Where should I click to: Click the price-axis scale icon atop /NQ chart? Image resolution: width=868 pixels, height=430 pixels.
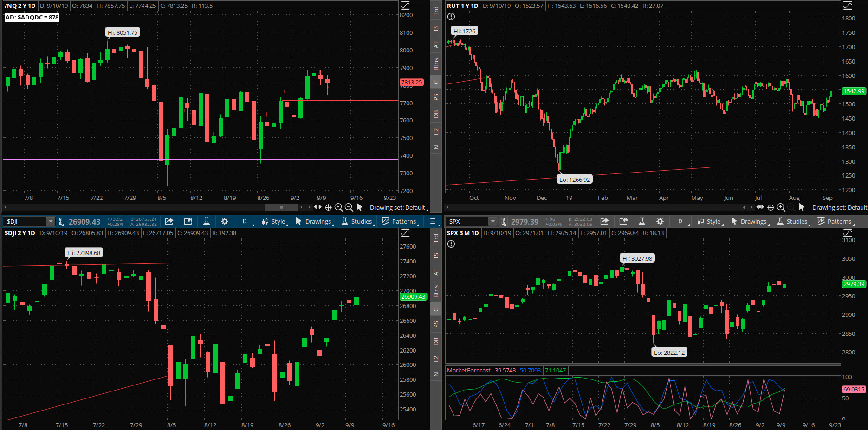click(x=405, y=6)
